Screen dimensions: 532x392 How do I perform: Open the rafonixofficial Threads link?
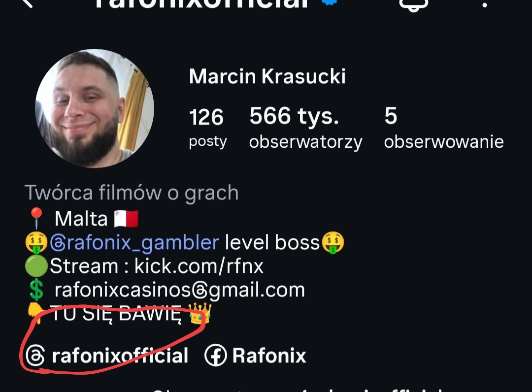107,356
